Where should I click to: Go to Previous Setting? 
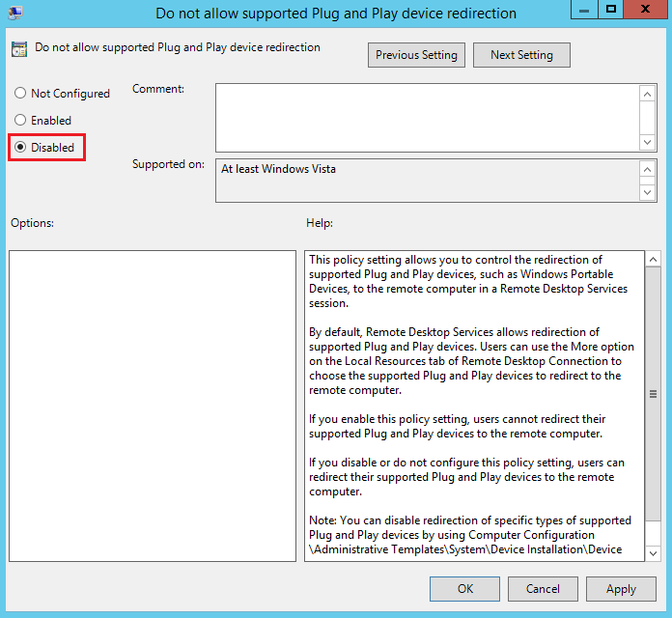416,55
